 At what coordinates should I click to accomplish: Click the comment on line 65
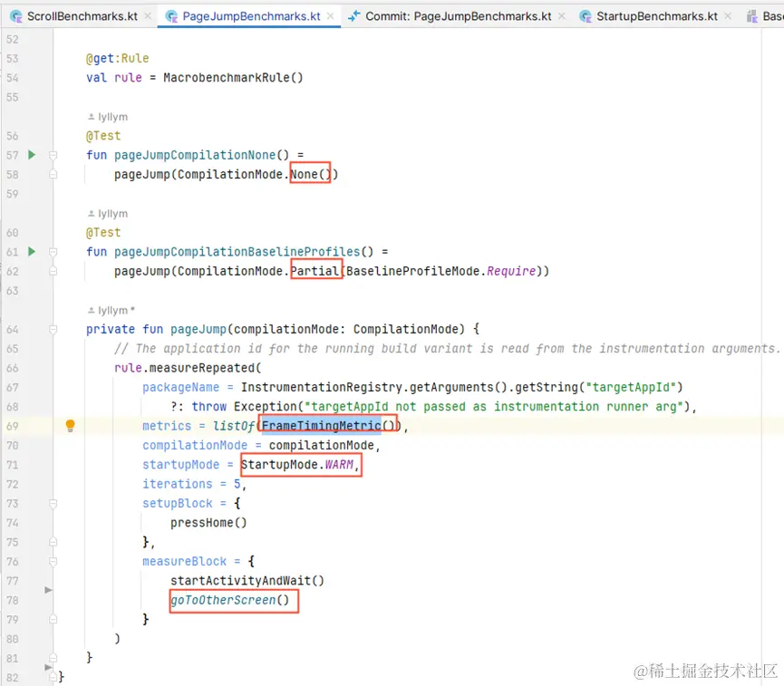point(447,348)
